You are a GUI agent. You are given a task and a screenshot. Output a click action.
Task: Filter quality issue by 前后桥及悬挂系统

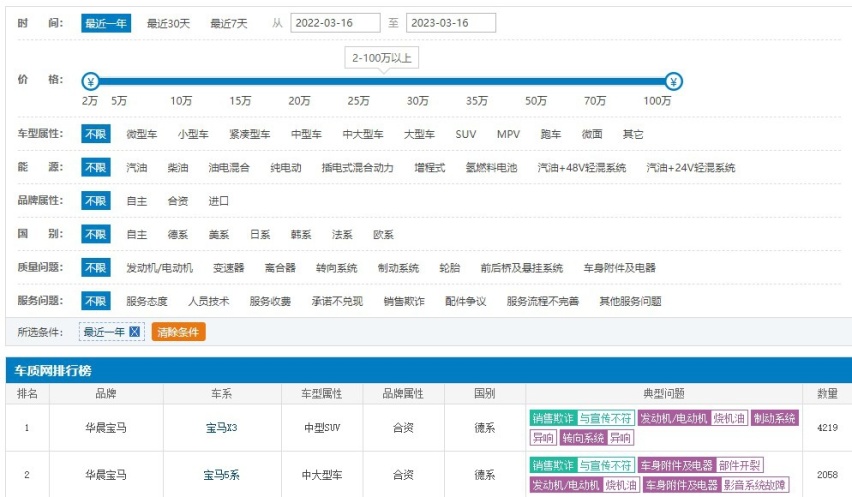pyautogui.click(x=522, y=268)
